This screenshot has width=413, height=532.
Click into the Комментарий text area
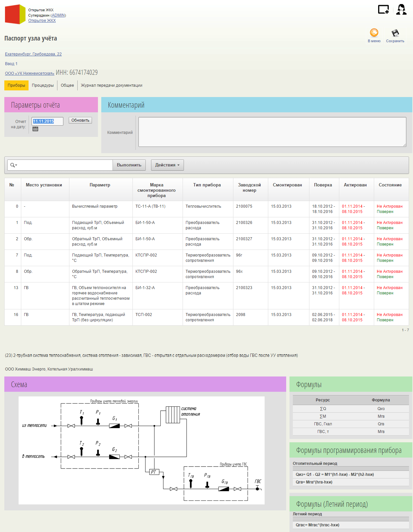[x=272, y=132]
